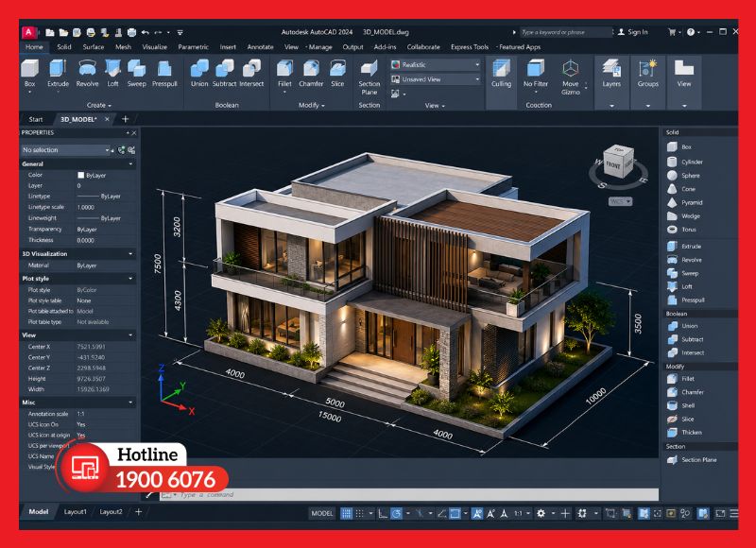Select the Extrude tool in ribbon
The width and height of the screenshot is (756, 548).
(58, 74)
